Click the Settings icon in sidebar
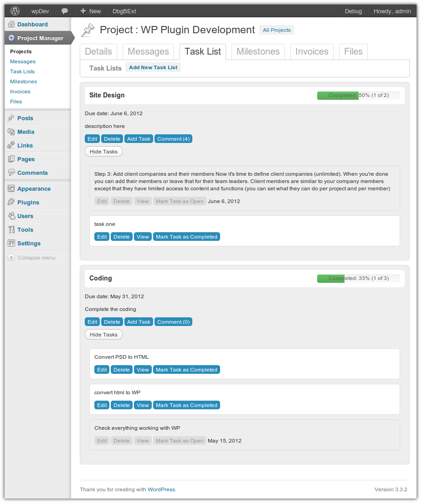422x504 pixels. coord(11,243)
